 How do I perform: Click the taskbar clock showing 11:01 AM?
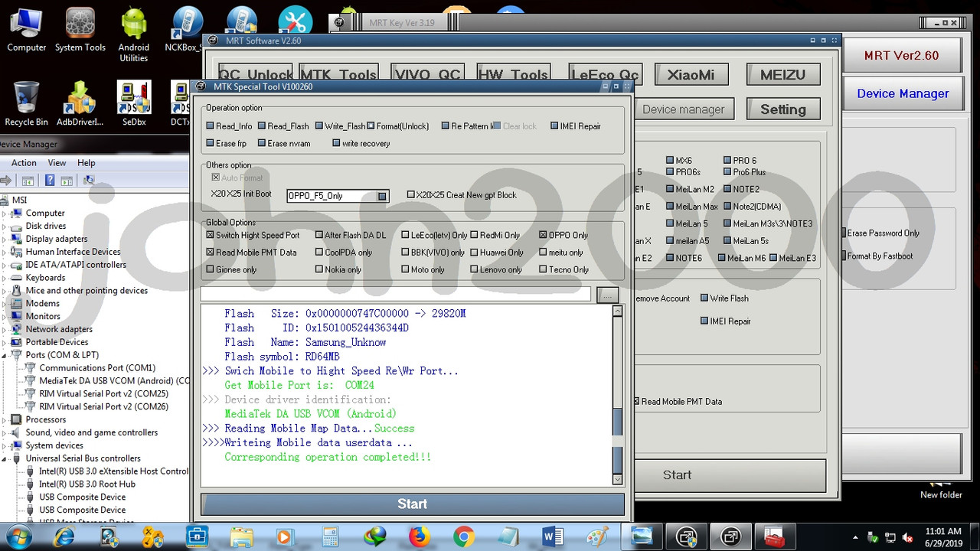(942, 537)
